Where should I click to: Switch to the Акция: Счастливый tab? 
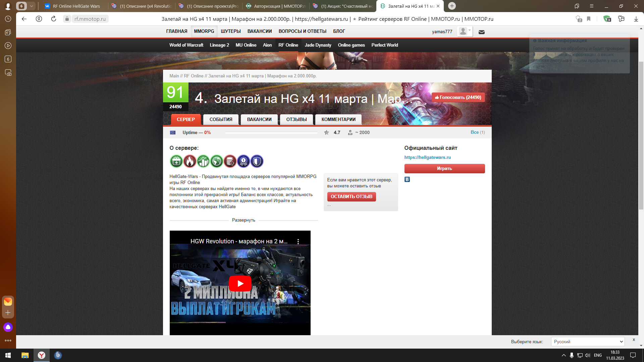[x=343, y=6]
